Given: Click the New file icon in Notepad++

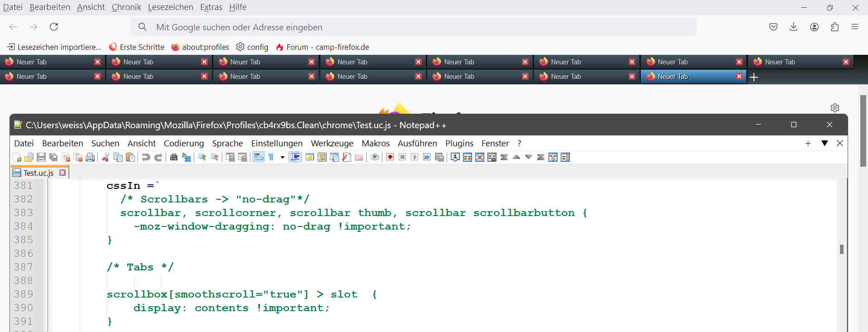Looking at the screenshot, I should (x=17, y=157).
